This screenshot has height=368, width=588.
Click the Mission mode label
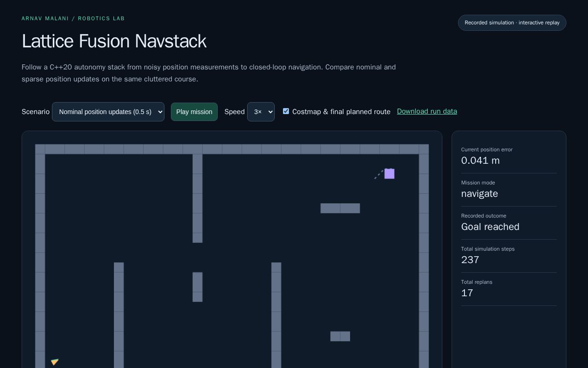point(478,183)
